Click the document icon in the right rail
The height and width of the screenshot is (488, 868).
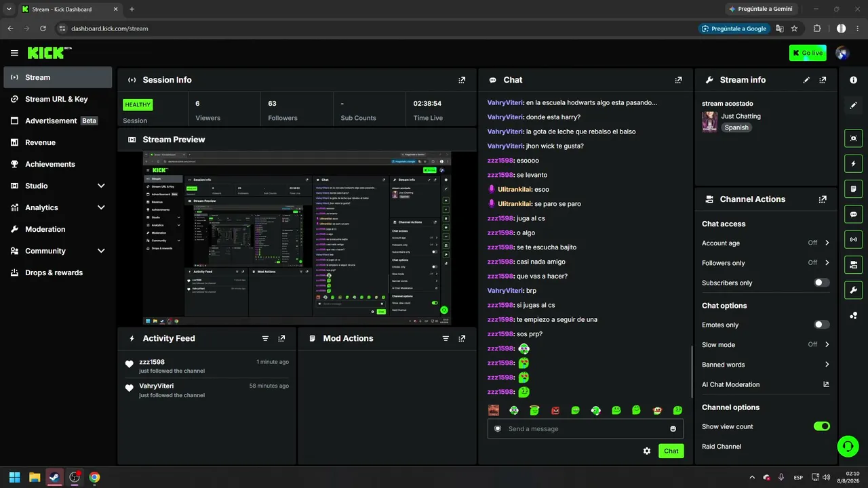click(x=853, y=188)
